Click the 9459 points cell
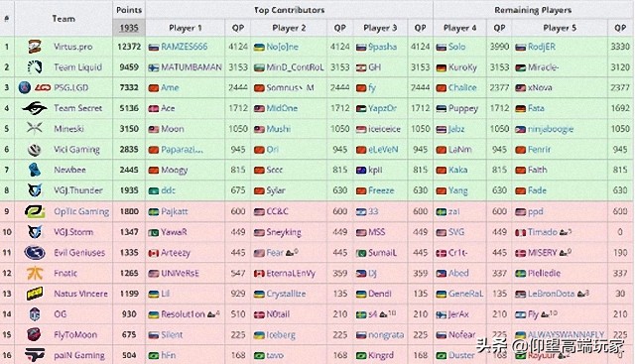 (x=129, y=67)
